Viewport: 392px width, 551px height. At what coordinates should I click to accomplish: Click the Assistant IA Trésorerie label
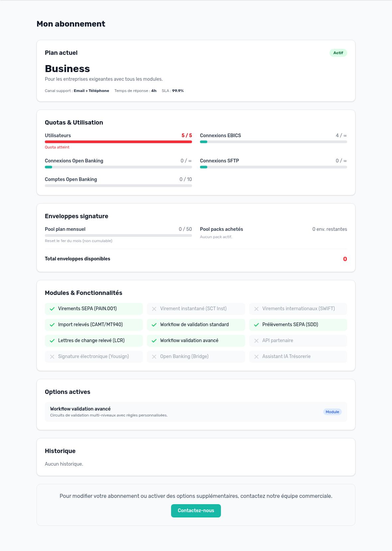tap(286, 356)
